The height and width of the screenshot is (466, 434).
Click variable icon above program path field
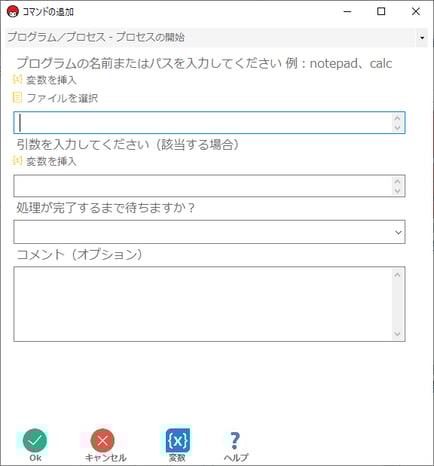pyautogui.click(x=17, y=79)
